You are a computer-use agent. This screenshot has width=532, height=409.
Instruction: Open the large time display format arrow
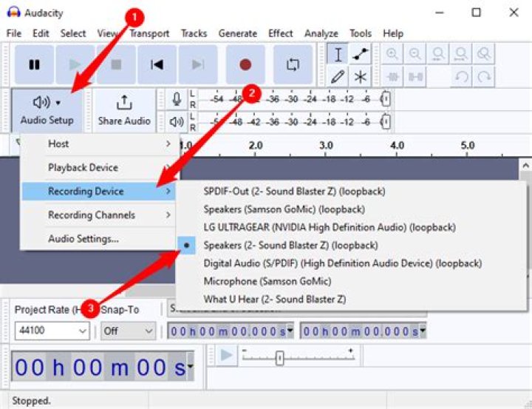[x=191, y=367]
